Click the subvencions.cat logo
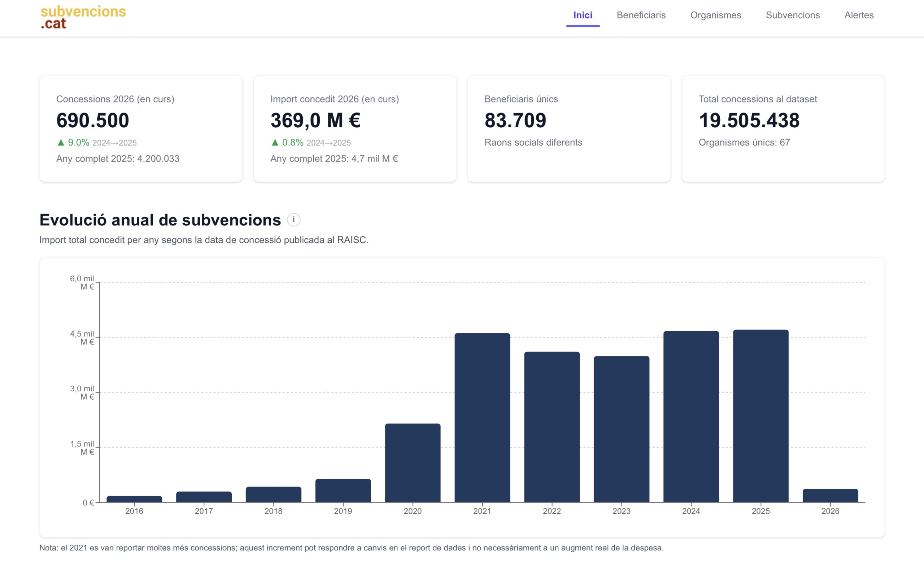924x562 pixels. (x=83, y=17)
